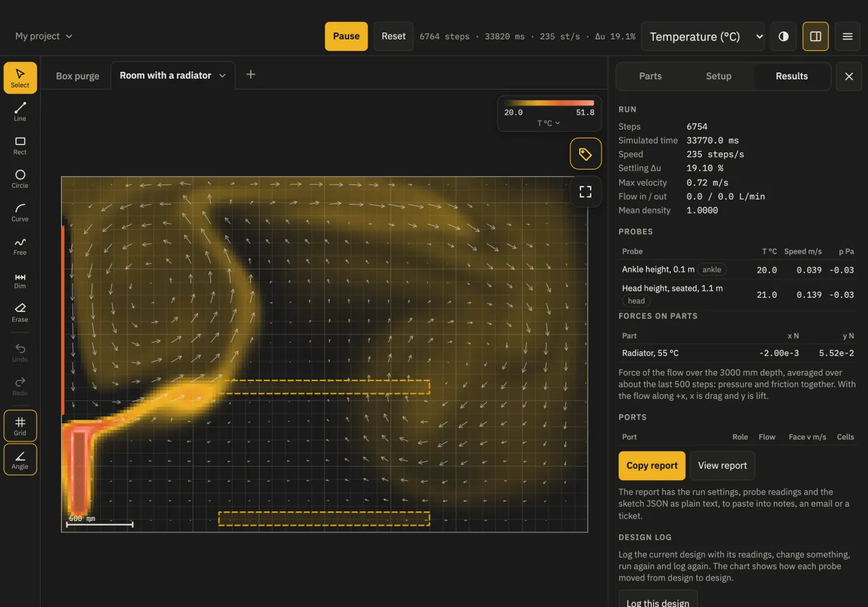
Task: Click the ankle probe tag
Action: point(711,269)
